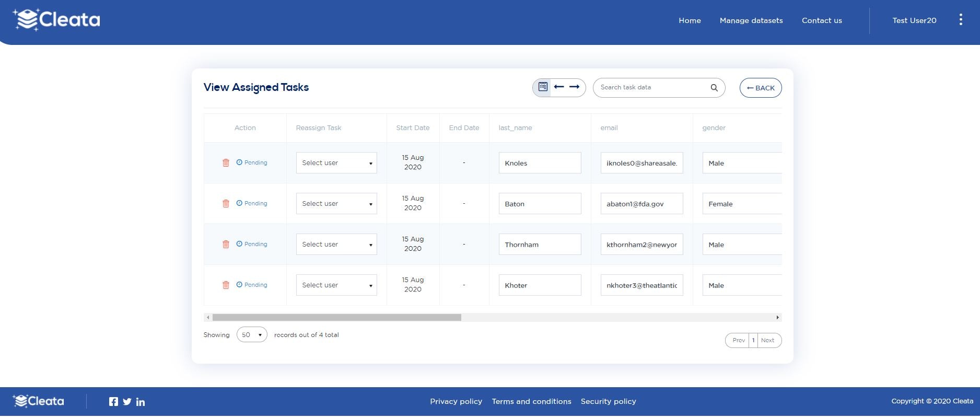Viewport: 980px width, 418px height.
Task: Click the Next pagination button
Action: 768,340
